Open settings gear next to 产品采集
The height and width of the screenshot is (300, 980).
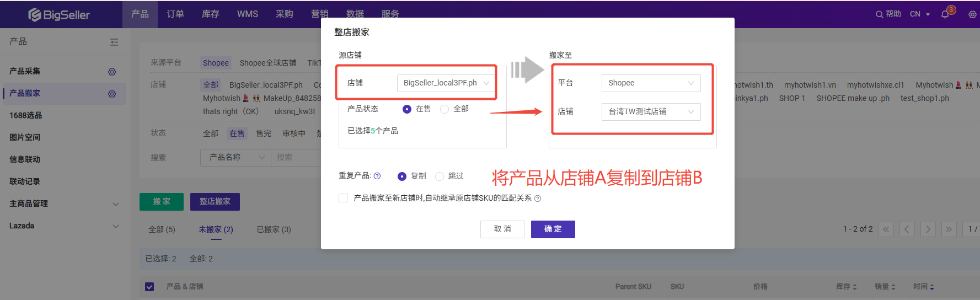[112, 72]
